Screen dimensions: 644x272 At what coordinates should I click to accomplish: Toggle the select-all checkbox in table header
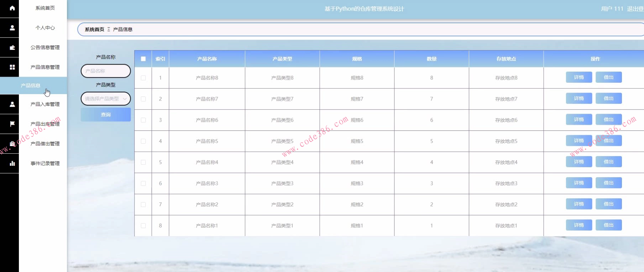coord(143,59)
